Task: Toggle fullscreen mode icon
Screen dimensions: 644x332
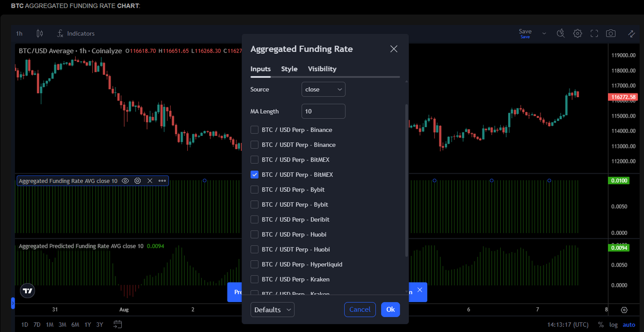Action: [x=594, y=33]
